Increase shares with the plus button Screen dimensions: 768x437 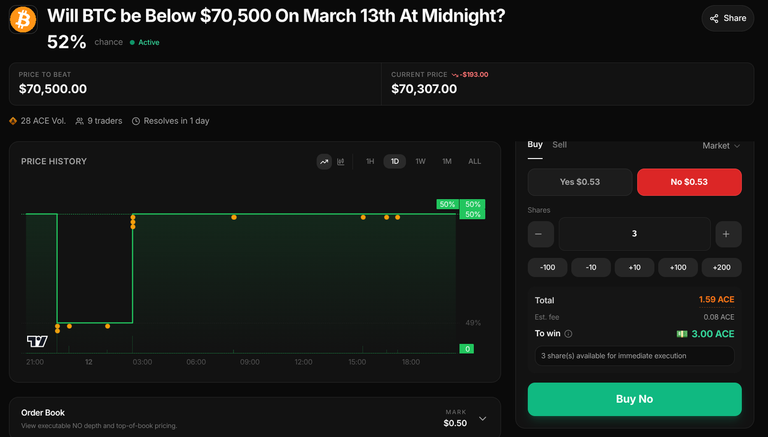click(x=725, y=234)
